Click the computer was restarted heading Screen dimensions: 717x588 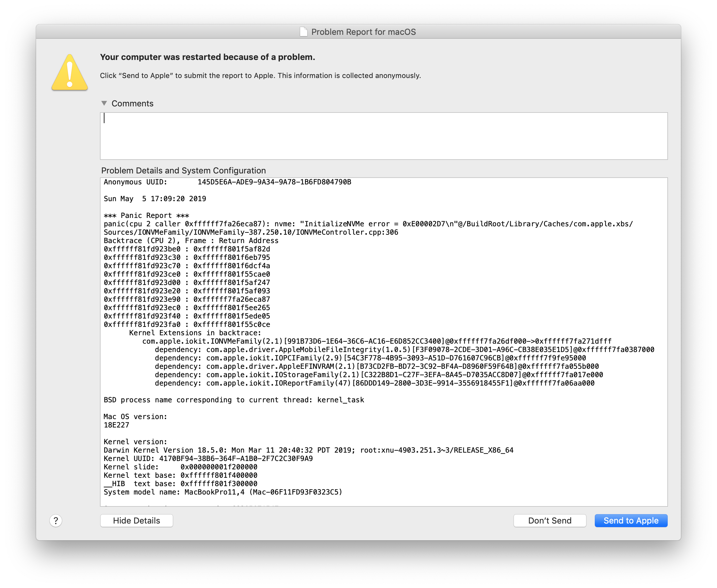(x=207, y=57)
